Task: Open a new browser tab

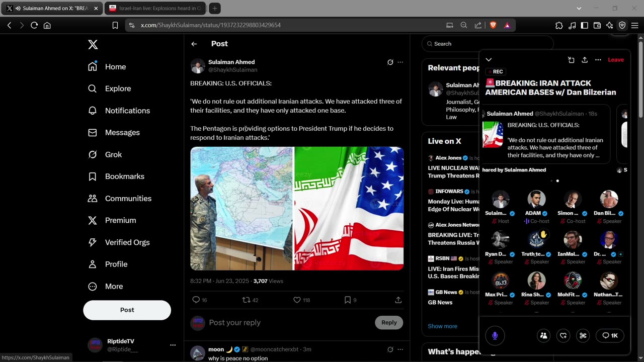Action: 214,8
